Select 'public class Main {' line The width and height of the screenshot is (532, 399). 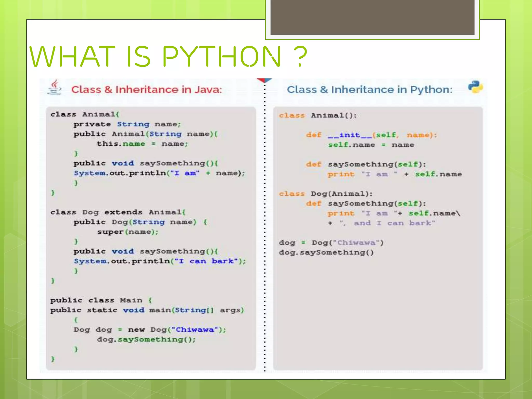pyautogui.click(x=101, y=300)
